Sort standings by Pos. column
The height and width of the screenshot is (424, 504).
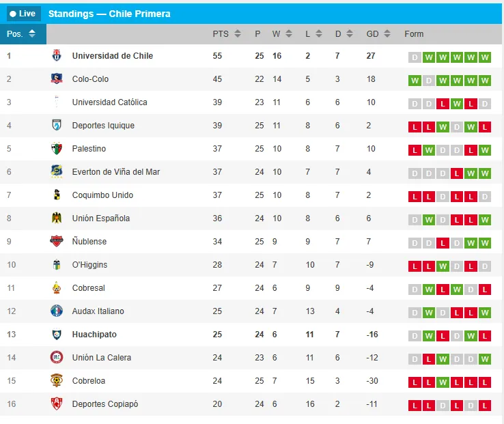pos(22,34)
